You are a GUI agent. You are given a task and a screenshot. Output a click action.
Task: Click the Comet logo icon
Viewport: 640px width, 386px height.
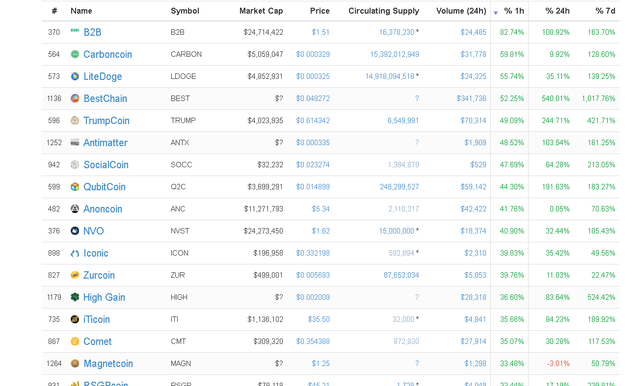point(75,341)
